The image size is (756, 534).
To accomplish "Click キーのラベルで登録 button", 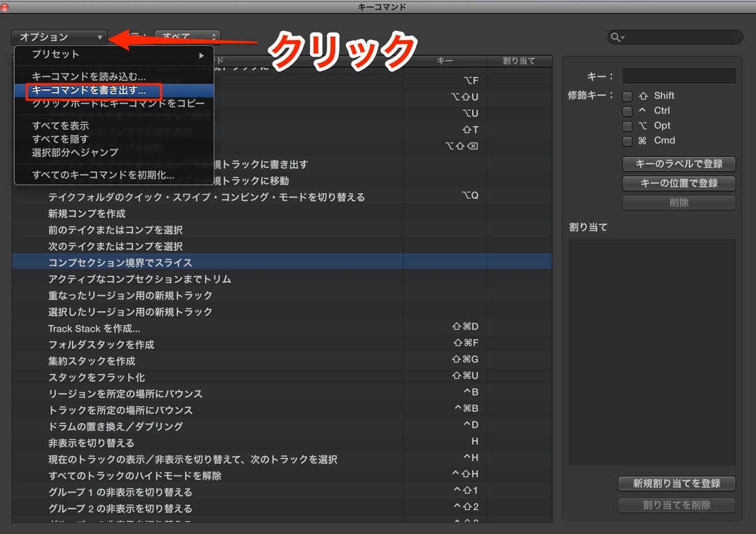I will click(x=679, y=164).
